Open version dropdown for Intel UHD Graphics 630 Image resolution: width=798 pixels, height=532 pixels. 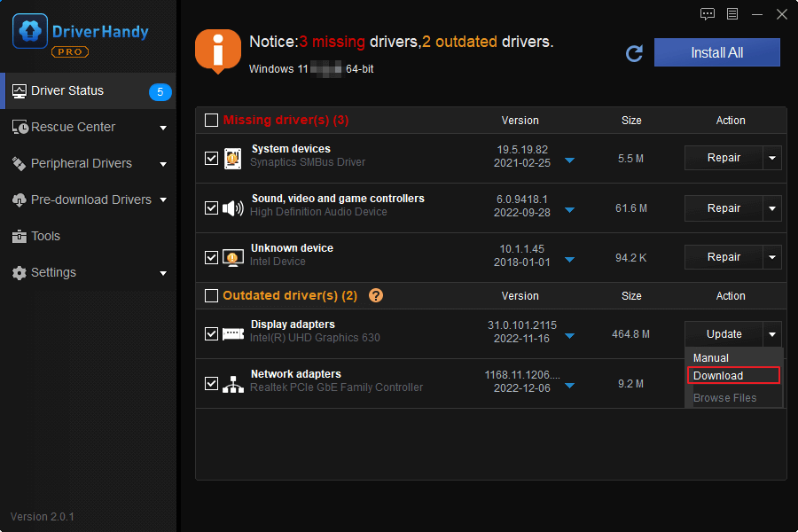coord(570,335)
